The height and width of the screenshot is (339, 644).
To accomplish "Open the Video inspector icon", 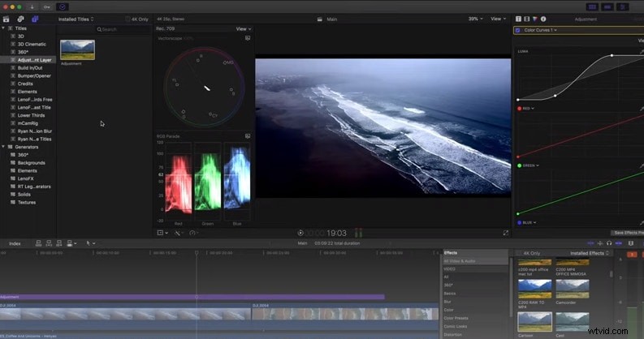I will tap(518, 19).
